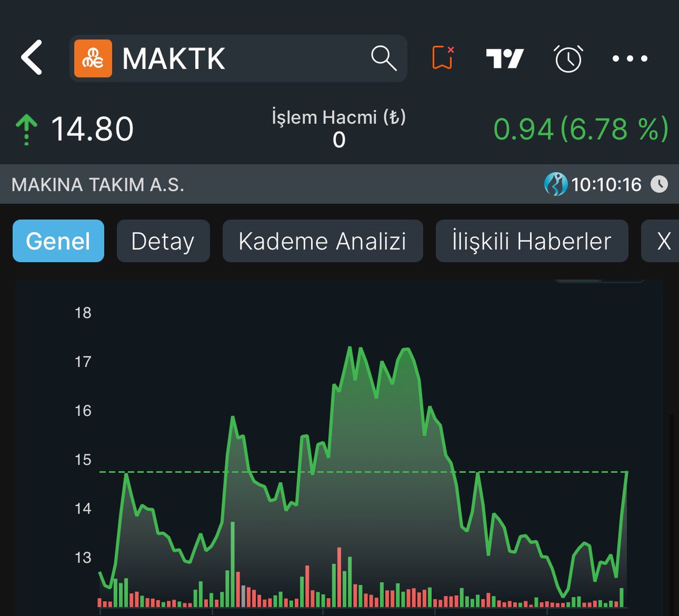This screenshot has width=679, height=616.
Task: Tap the back chevron to exit MAKTK page
Action: tap(32, 58)
